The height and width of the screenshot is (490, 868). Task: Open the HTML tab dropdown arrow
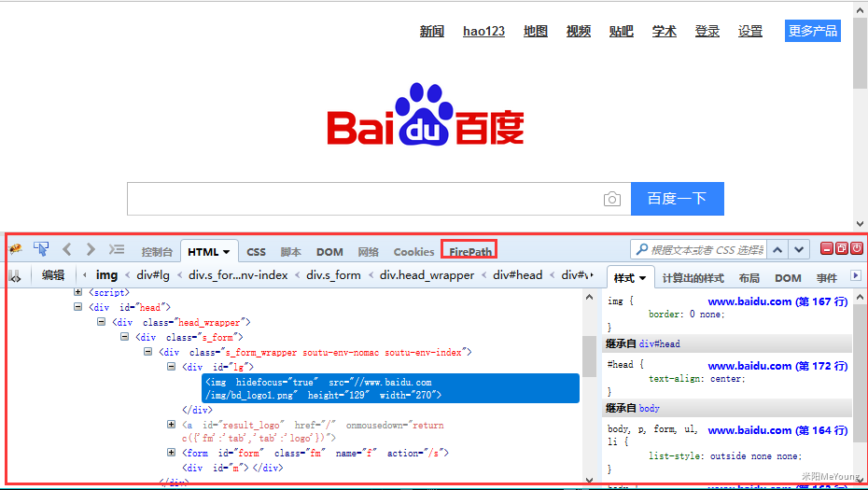click(x=227, y=252)
